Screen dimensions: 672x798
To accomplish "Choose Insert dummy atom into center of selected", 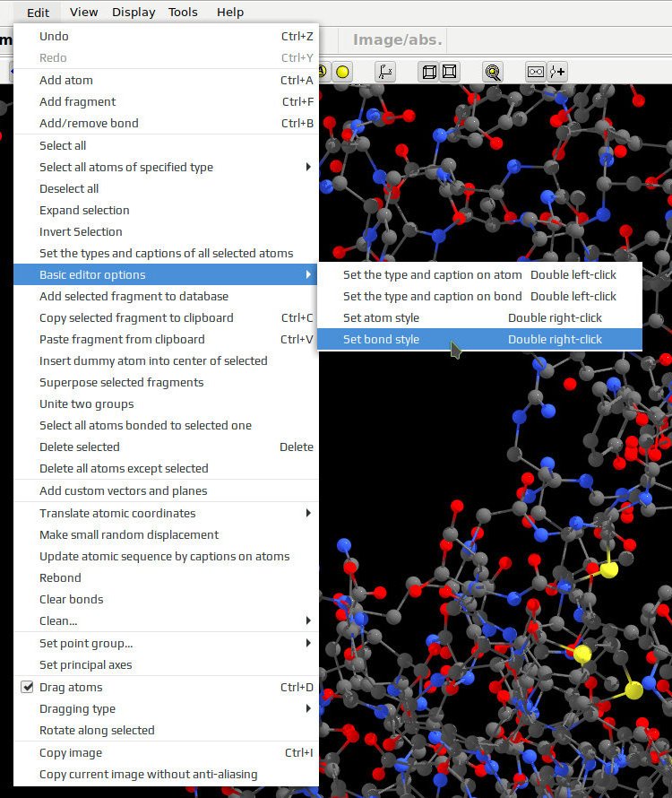I will tap(166, 360).
